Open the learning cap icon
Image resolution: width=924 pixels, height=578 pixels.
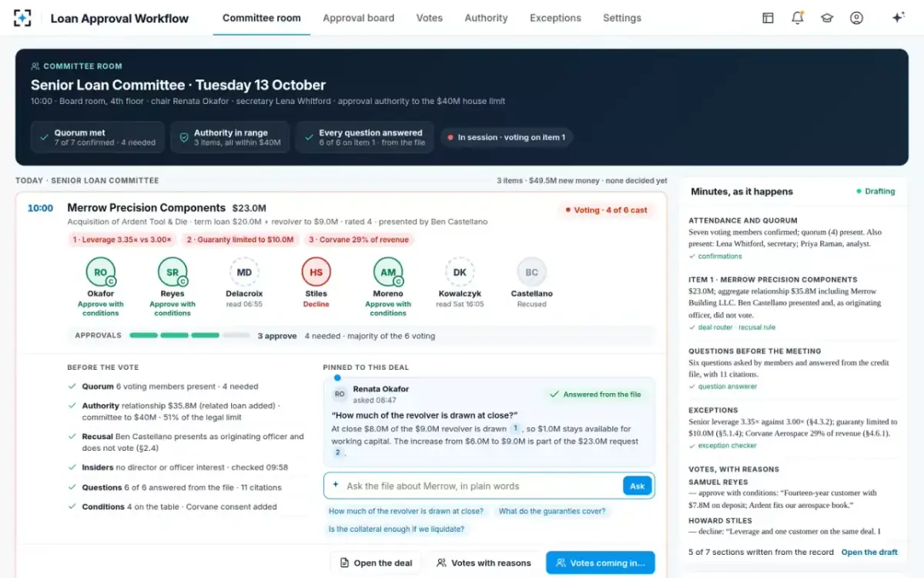click(827, 18)
